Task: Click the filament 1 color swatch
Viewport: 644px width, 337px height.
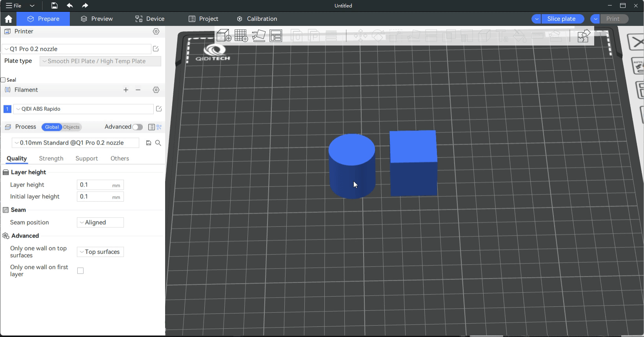Action: [x=7, y=109]
